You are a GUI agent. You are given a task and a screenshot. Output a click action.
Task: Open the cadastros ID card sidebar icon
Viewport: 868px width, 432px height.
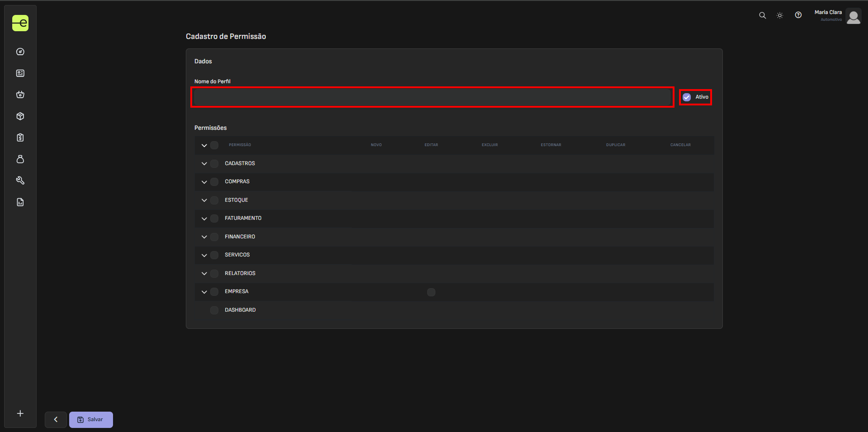(20, 73)
